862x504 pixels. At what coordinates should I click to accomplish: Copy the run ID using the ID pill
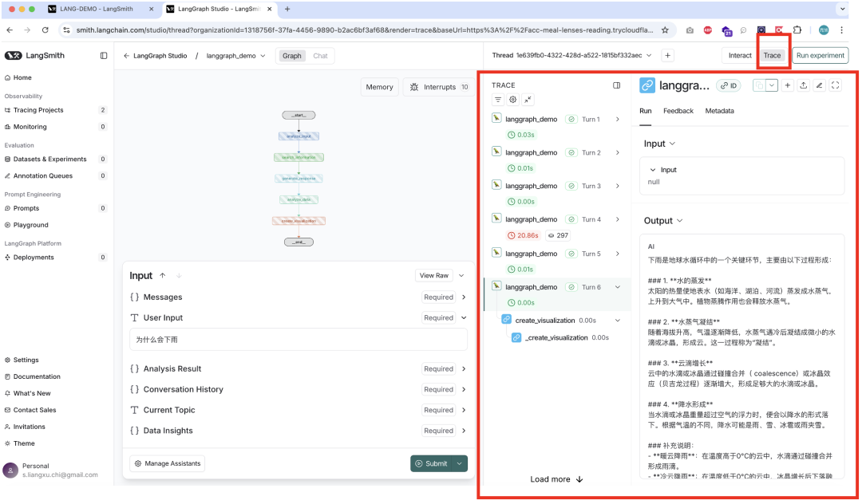point(729,85)
